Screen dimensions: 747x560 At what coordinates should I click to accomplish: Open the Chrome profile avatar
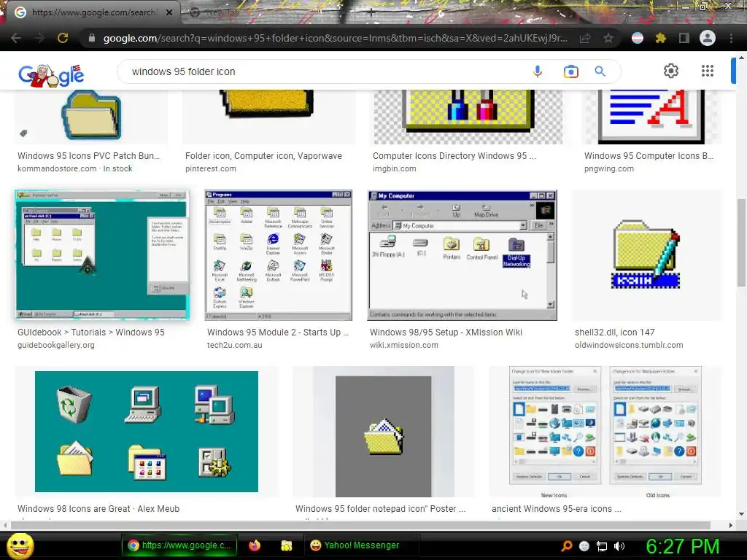(x=708, y=38)
